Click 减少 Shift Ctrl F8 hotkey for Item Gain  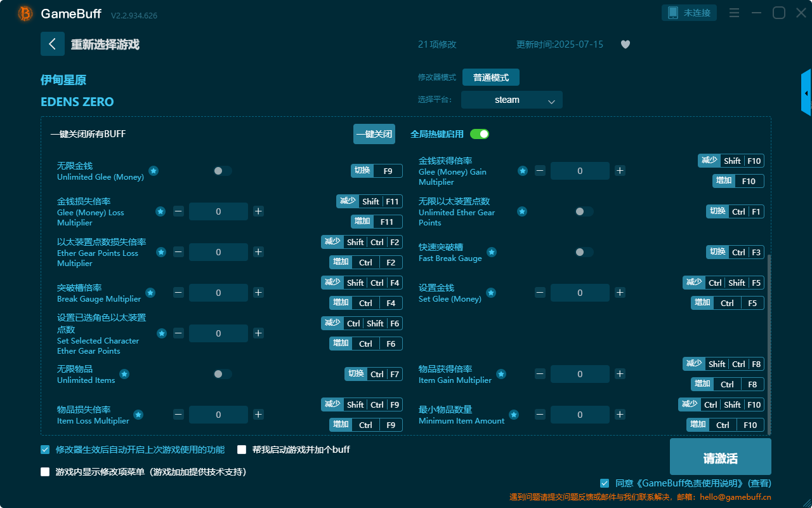point(723,364)
